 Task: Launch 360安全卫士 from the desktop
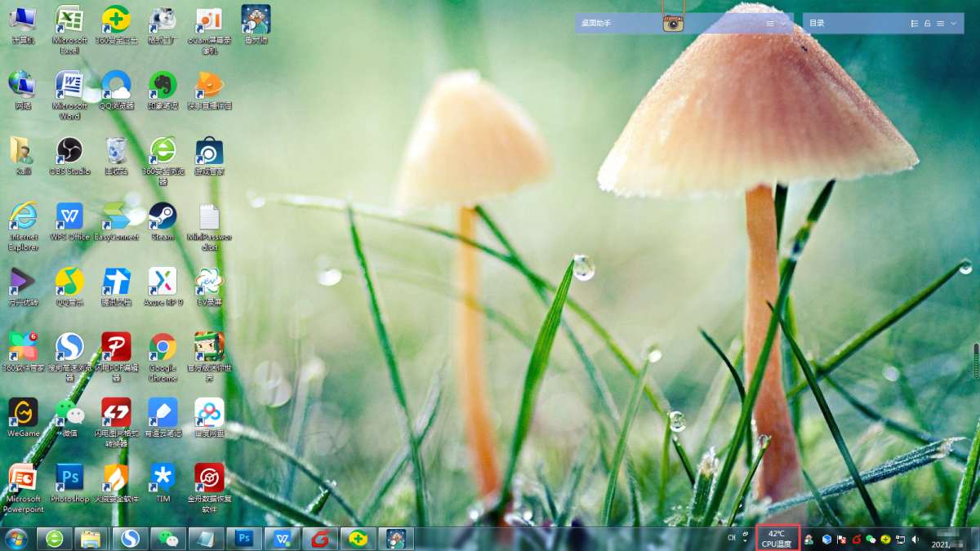click(x=116, y=24)
